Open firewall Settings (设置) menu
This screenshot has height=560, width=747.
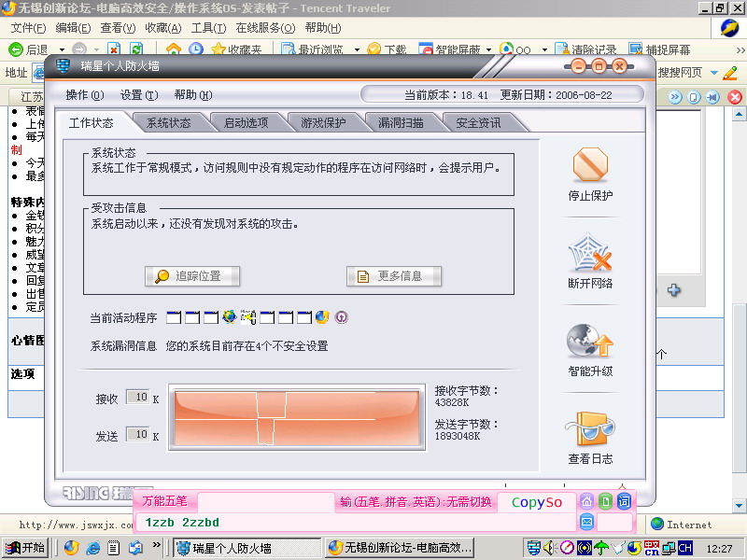click(139, 95)
